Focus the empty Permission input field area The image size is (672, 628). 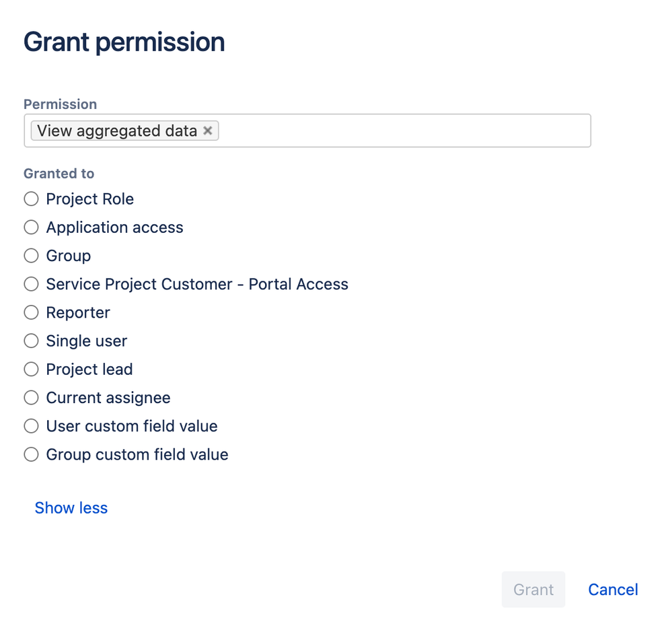pyautogui.click(x=404, y=131)
